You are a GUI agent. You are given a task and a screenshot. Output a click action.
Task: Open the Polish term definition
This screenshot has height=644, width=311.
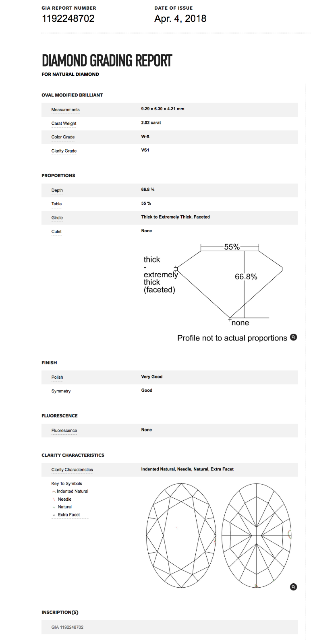(x=57, y=377)
